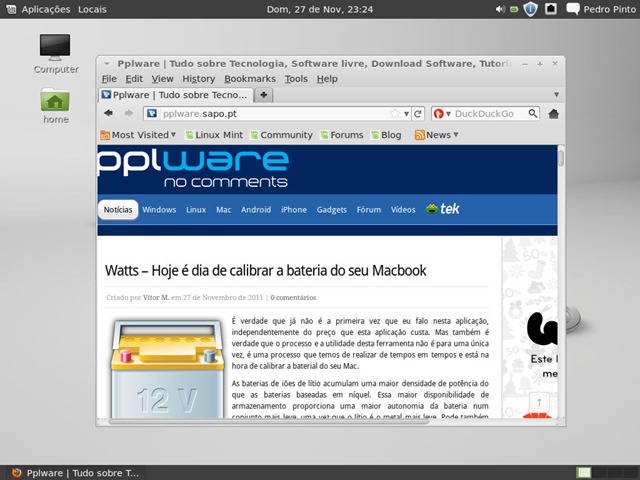Click the Blog bookmark
Screen dimensions: 640x480
[x=386, y=135]
